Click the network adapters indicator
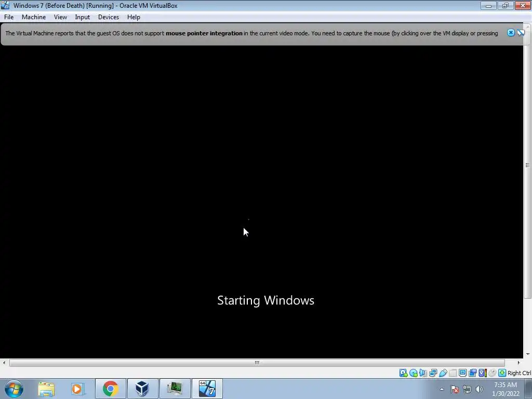 tap(433, 373)
